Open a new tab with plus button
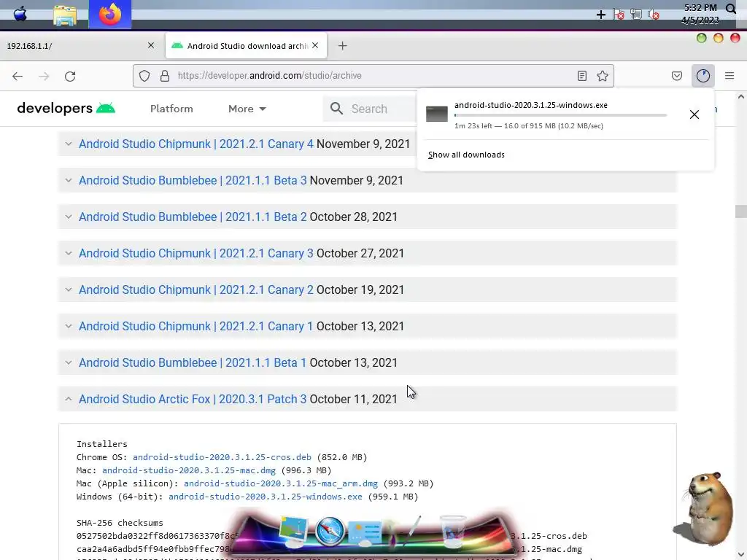This screenshot has height=560, width=747. [343, 46]
